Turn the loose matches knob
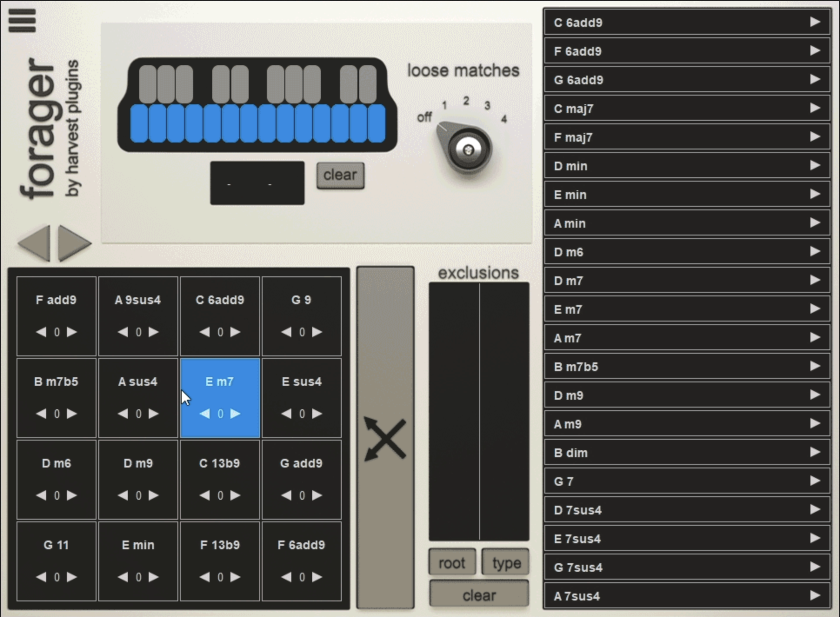 tap(468, 149)
